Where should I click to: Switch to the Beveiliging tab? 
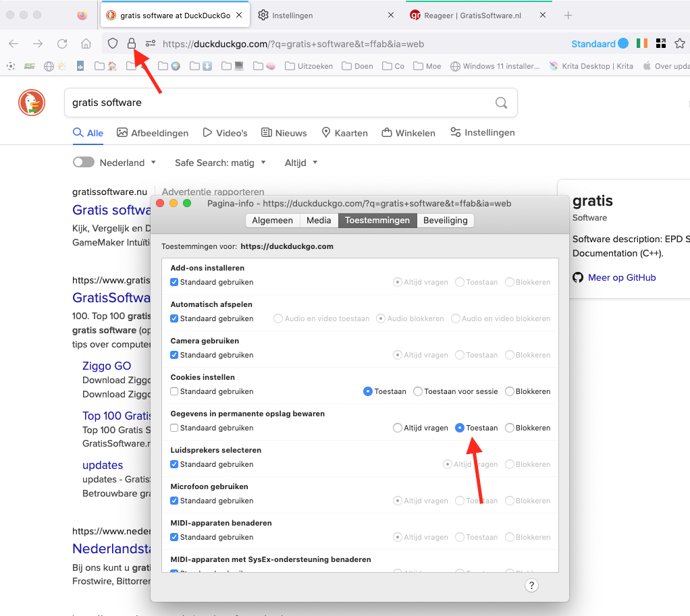tap(445, 220)
